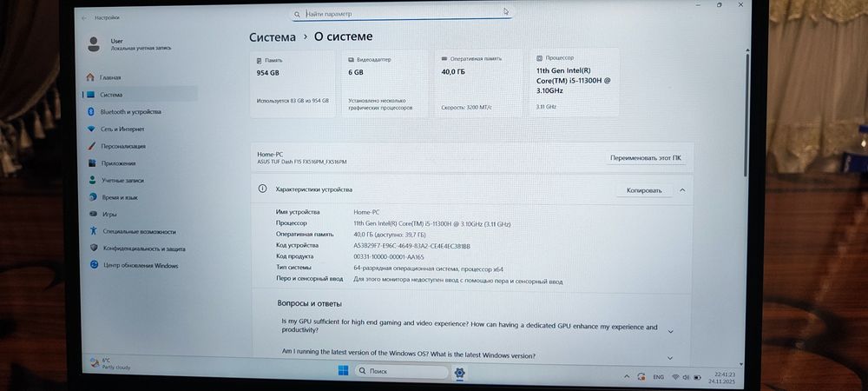Select the Тип системы 64-разрядная value

(429, 269)
